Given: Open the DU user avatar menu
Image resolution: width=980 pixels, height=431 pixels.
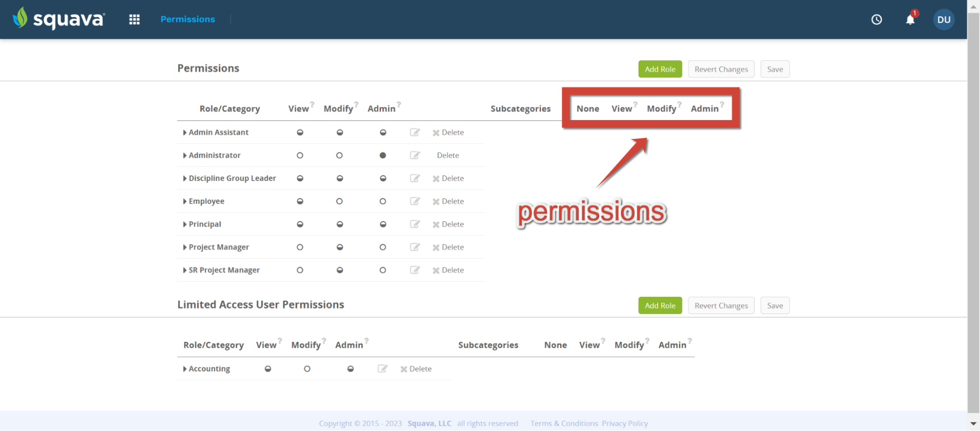Looking at the screenshot, I should coord(944,20).
